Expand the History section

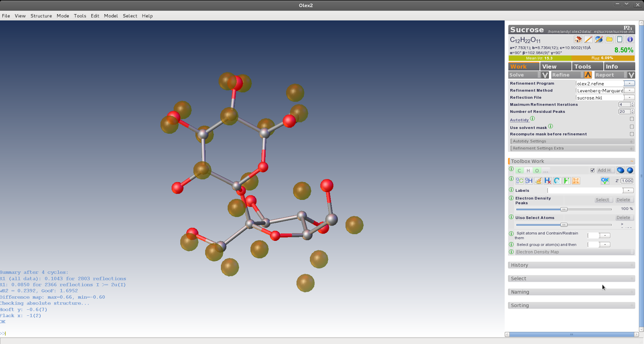point(572,265)
